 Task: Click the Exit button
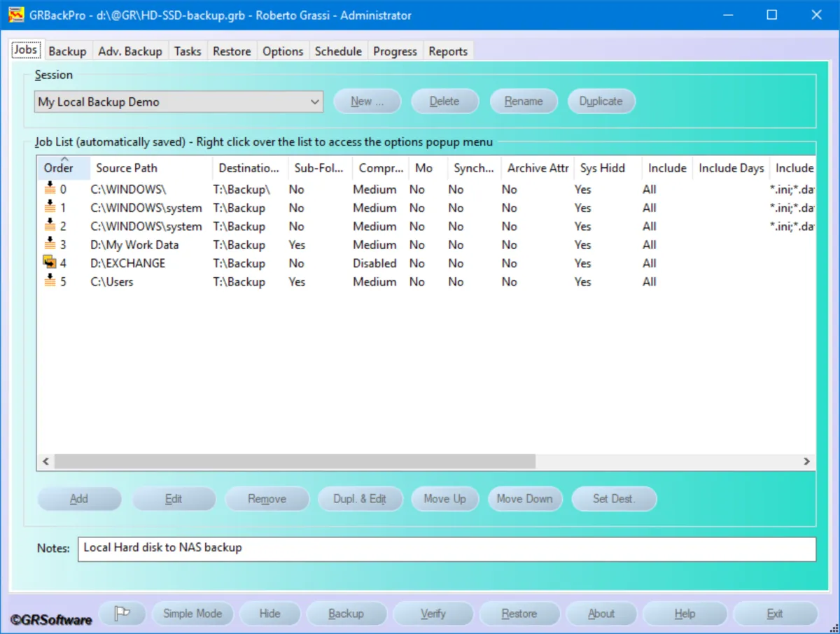tap(775, 614)
